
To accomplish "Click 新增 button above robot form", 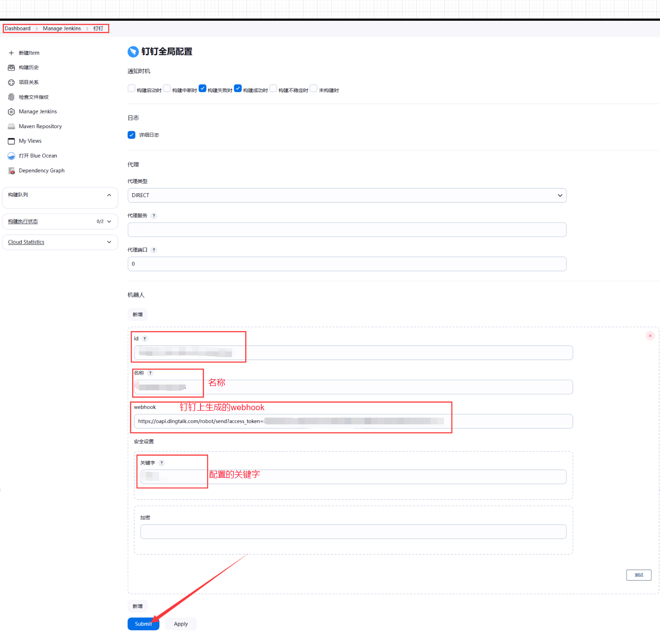I will (138, 315).
